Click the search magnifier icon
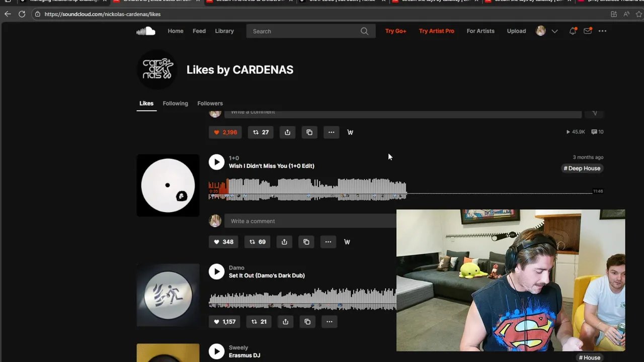Screen dimensions: 644x362 tap(364, 31)
